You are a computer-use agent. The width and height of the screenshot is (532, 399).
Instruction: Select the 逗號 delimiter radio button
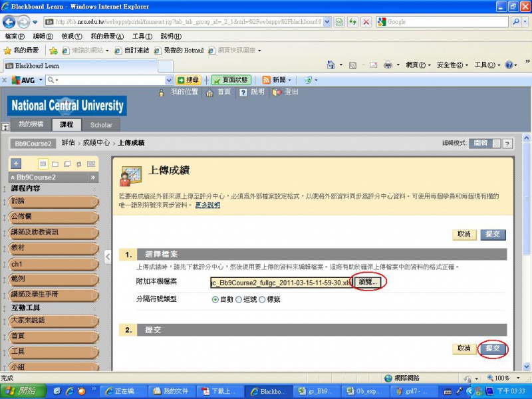[x=239, y=300]
